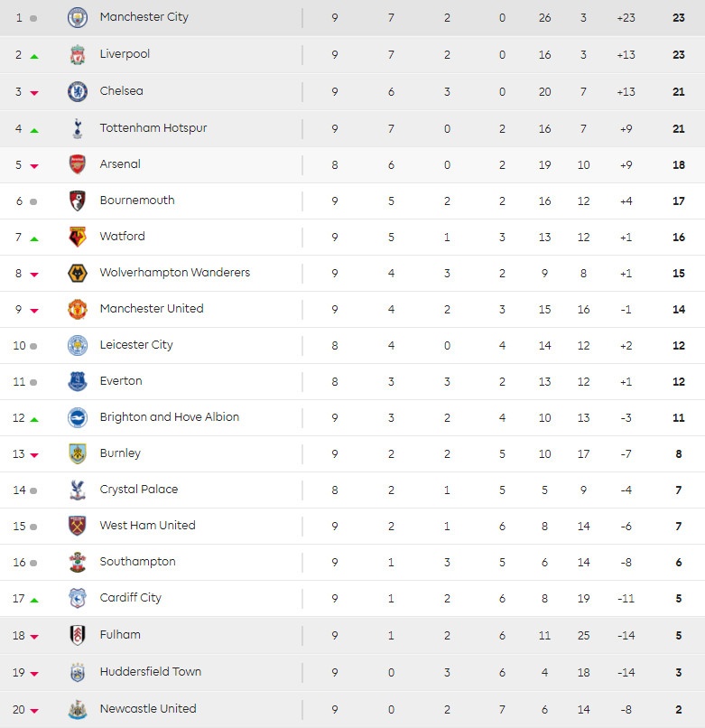Click the Arsenal club badge
Image resolution: width=705 pixels, height=728 pixels.
tap(78, 164)
